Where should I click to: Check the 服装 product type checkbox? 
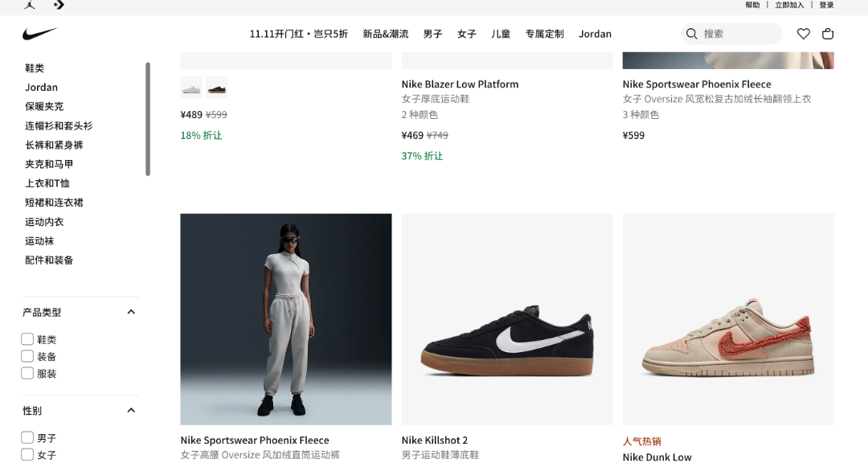[x=27, y=373]
